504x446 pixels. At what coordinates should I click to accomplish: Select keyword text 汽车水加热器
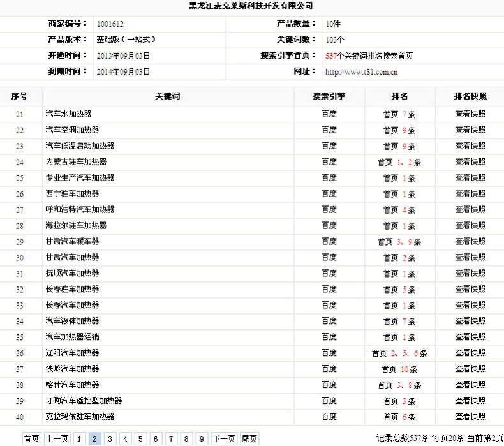pyautogui.click(x=68, y=114)
